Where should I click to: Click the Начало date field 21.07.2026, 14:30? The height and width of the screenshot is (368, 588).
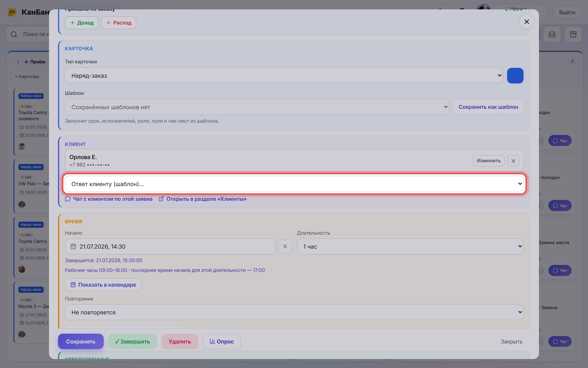[x=170, y=247]
